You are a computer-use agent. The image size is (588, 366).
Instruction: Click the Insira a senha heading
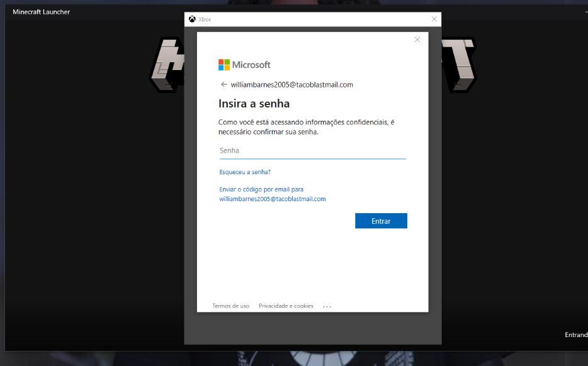(254, 104)
